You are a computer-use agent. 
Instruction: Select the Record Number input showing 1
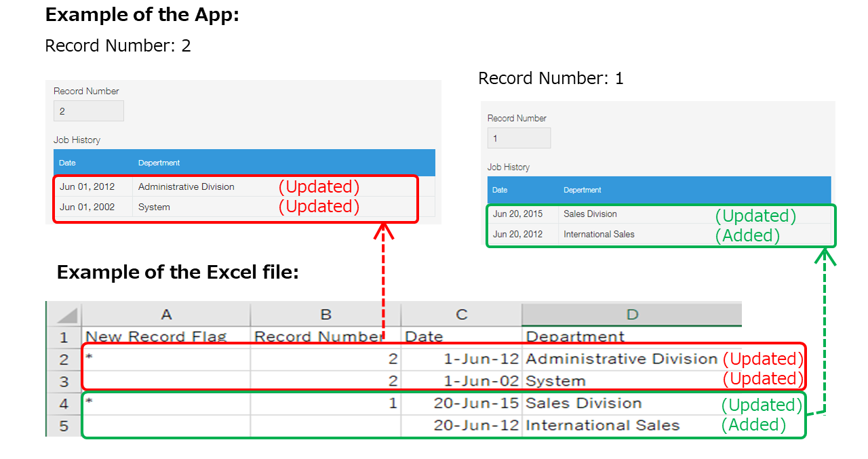click(x=519, y=138)
